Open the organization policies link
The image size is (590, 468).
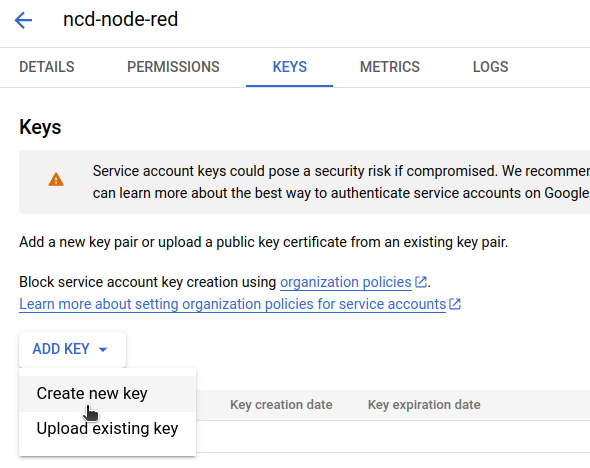point(346,282)
